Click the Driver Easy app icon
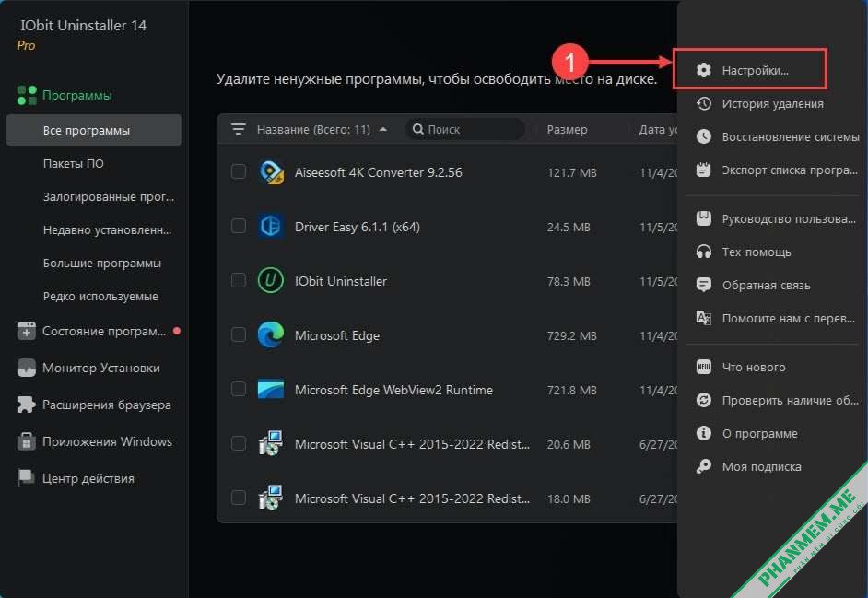This screenshot has width=868, height=598. pos(271,227)
